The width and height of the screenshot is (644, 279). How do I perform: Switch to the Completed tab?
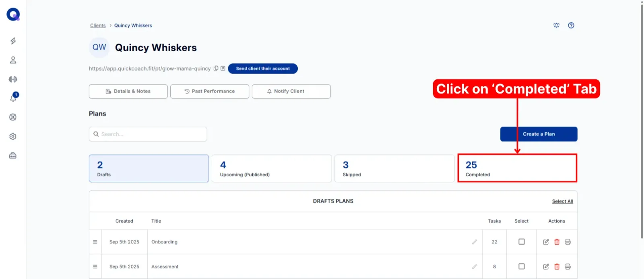(x=517, y=169)
